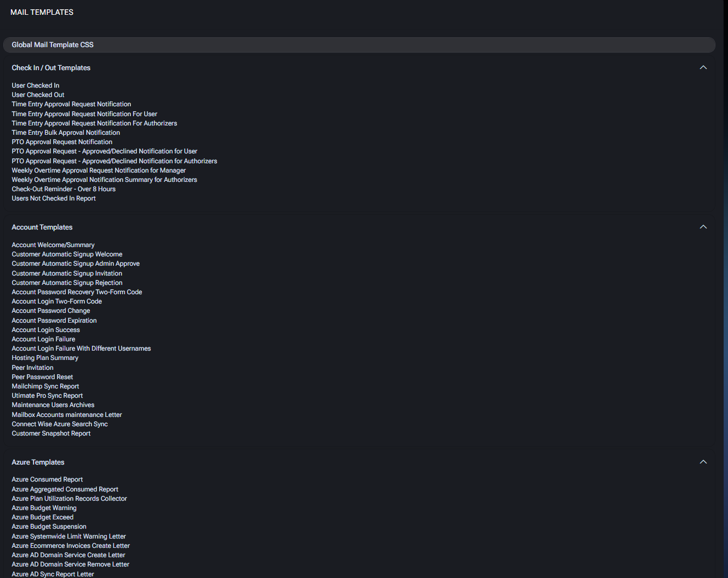Screen dimensions: 728x578
Task: Open the User Checked In template
Action: click(36, 85)
